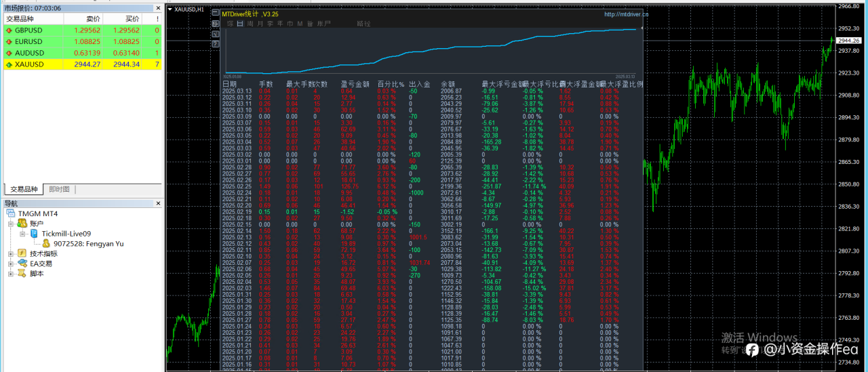Viewport: 868px width, 372px height.
Task: Open the http://mtdriver.com link
Action: pos(625,14)
